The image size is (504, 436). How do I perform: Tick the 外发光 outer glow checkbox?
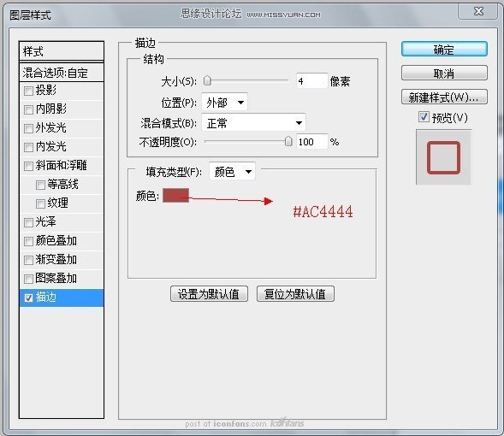click(28, 128)
